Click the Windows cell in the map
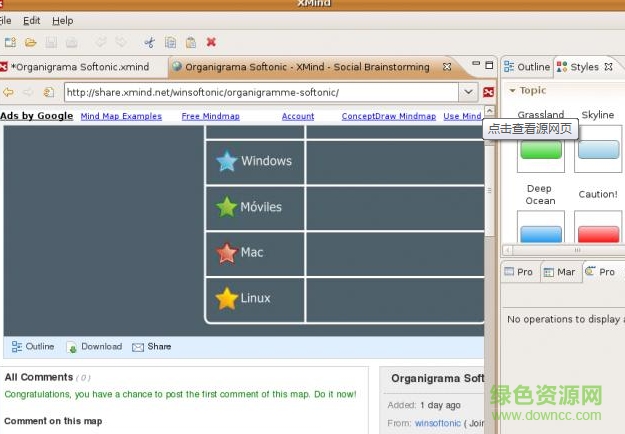This screenshot has height=434, width=625. [255, 161]
